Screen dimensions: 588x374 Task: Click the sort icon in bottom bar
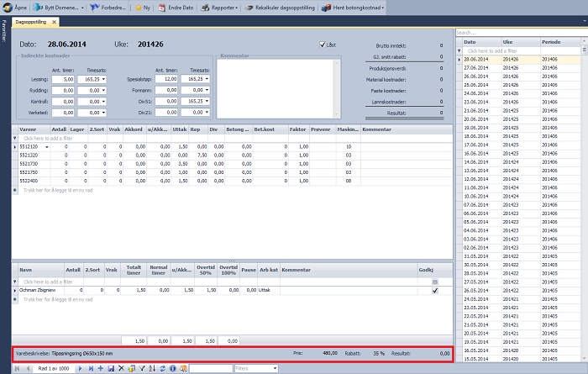150,368
